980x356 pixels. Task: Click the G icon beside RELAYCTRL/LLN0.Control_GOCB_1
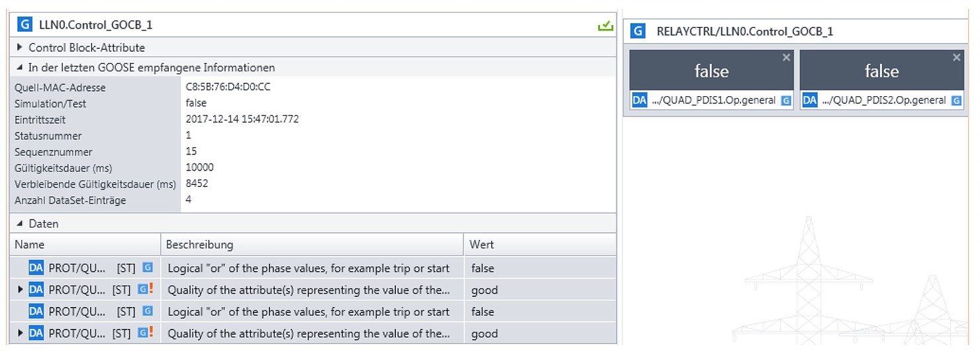(x=638, y=31)
